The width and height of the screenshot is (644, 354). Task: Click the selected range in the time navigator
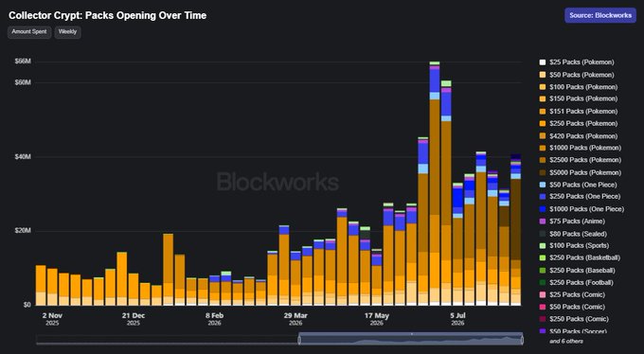(411, 340)
